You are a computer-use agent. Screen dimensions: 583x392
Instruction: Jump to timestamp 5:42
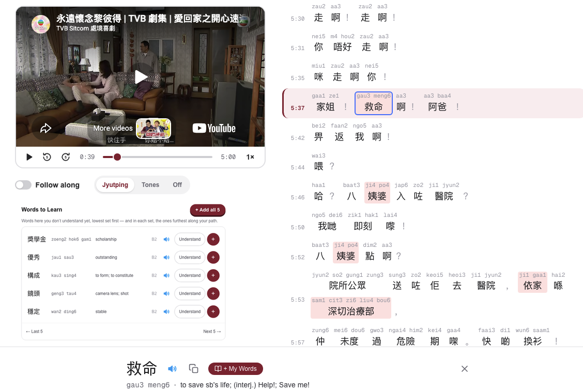pyautogui.click(x=298, y=138)
